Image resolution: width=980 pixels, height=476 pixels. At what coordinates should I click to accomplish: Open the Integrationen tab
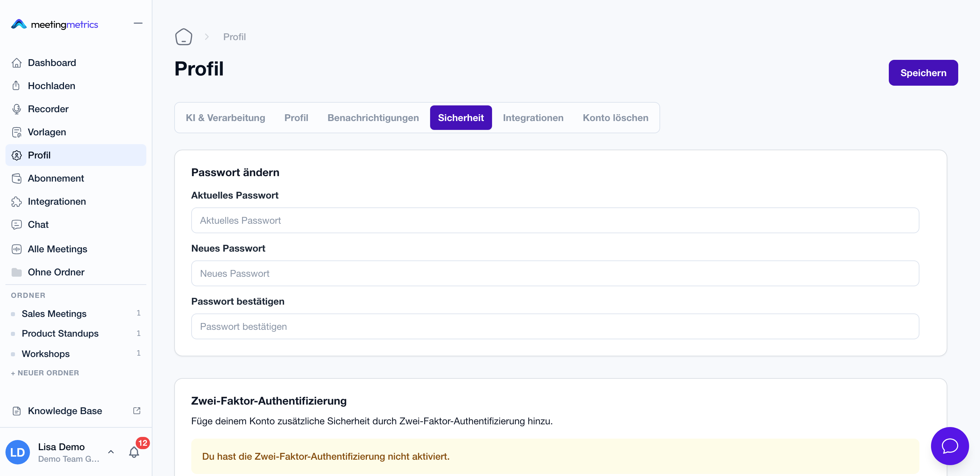tap(533, 118)
